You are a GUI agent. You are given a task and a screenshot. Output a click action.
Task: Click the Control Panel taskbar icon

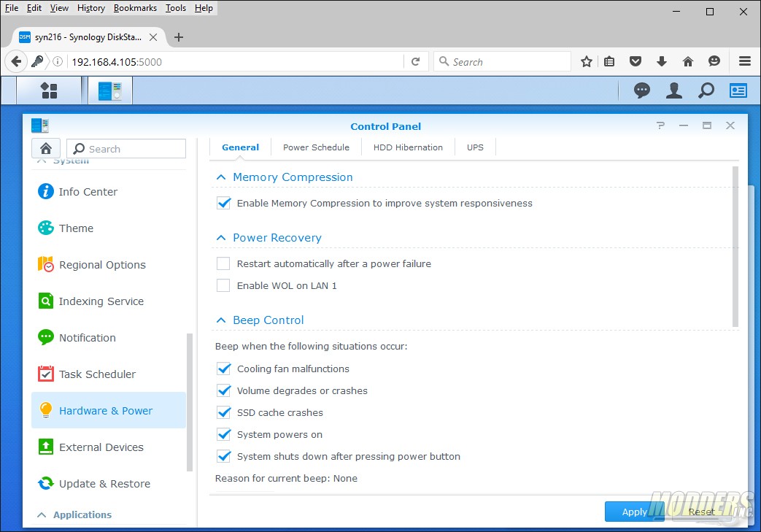109,90
